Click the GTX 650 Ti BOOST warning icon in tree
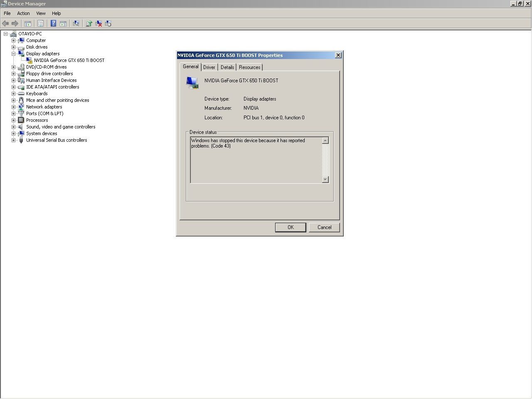The image size is (532, 399). [x=29, y=60]
